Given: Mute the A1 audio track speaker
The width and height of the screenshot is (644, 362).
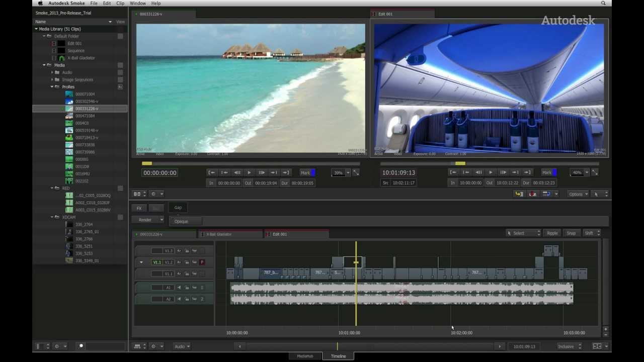Looking at the screenshot, I should click(179, 288).
